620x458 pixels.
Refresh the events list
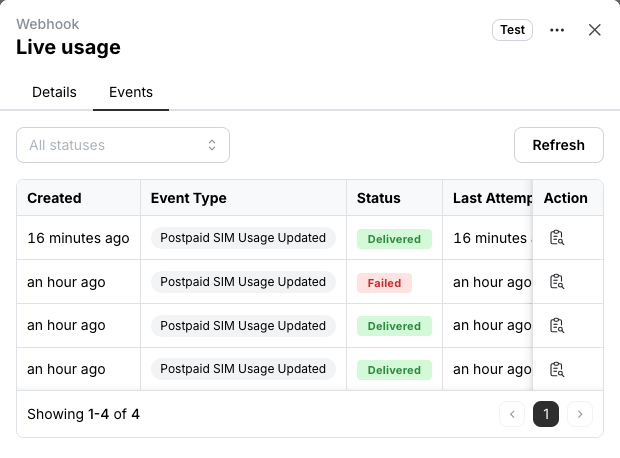click(558, 145)
